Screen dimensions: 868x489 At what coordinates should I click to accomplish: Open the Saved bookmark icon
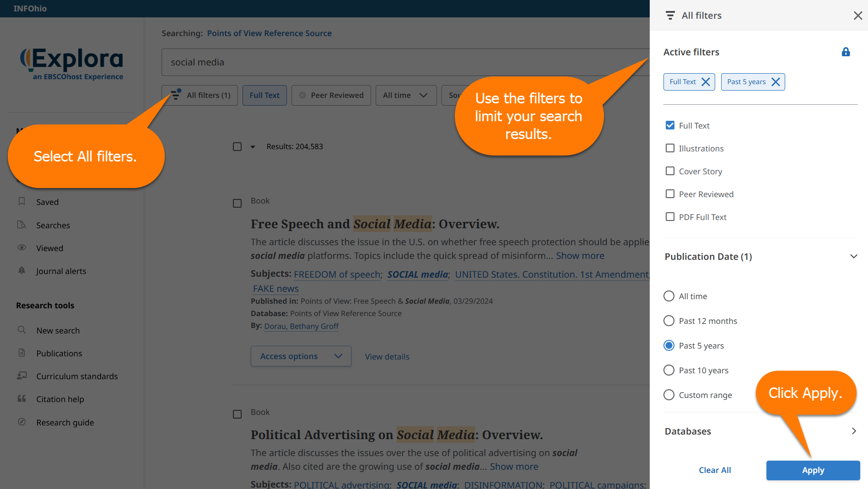[x=22, y=201]
